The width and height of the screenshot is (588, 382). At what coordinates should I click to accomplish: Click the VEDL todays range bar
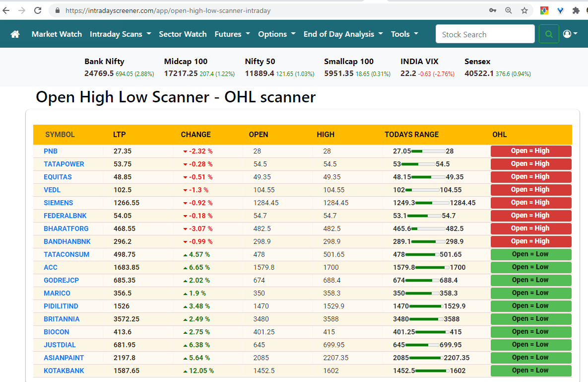422,190
